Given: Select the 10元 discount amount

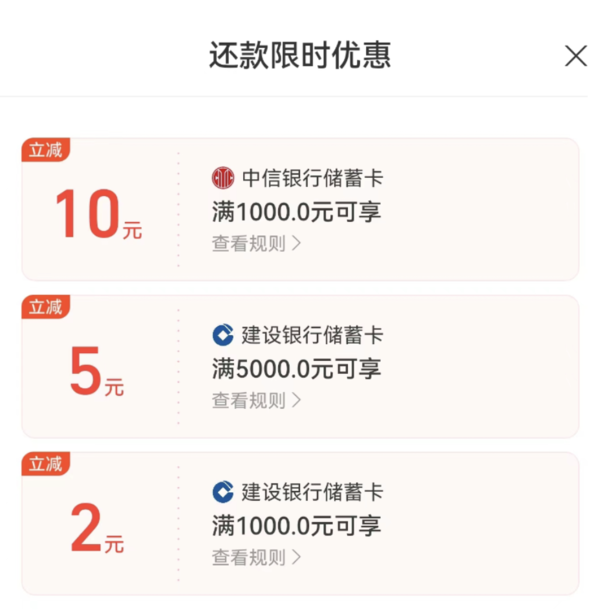Looking at the screenshot, I should click(x=98, y=214).
